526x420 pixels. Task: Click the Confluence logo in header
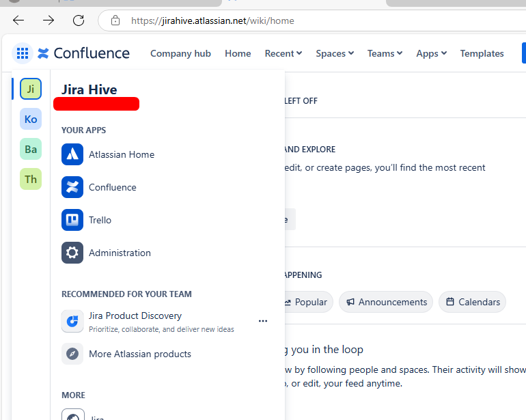click(x=83, y=53)
